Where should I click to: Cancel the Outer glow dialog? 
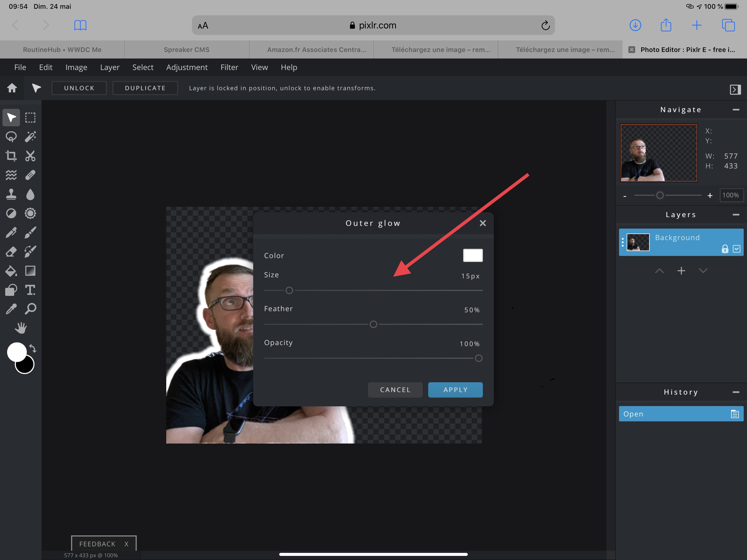point(395,390)
